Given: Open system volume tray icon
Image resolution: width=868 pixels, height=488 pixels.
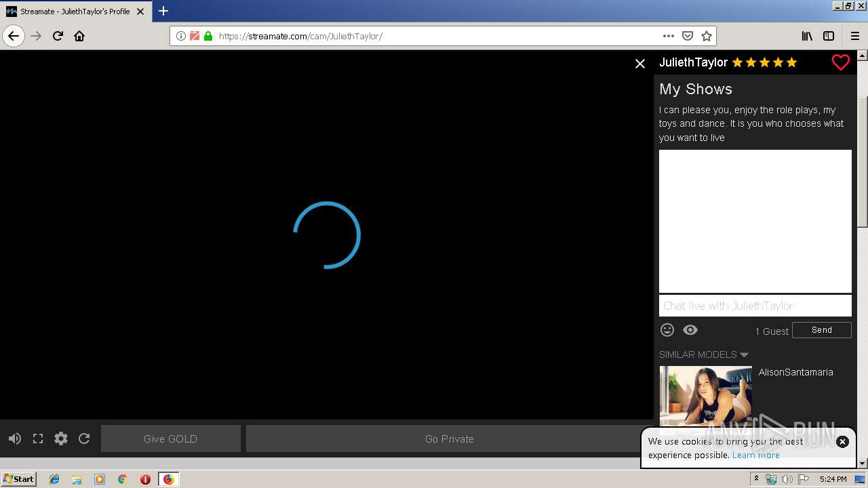Looking at the screenshot, I should pyautogui.click(x=787, y=479).
